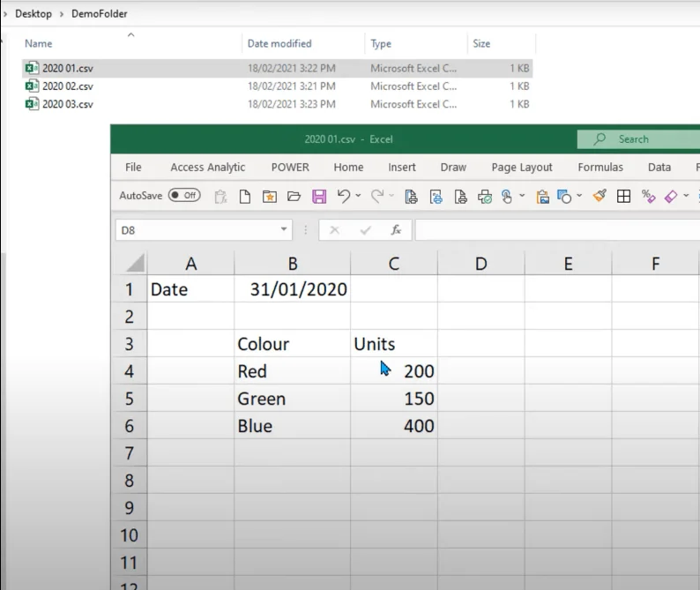This screenshot has width=700, height=590.
Task: Click inside the formula bar input
Action: pos(557,230)
